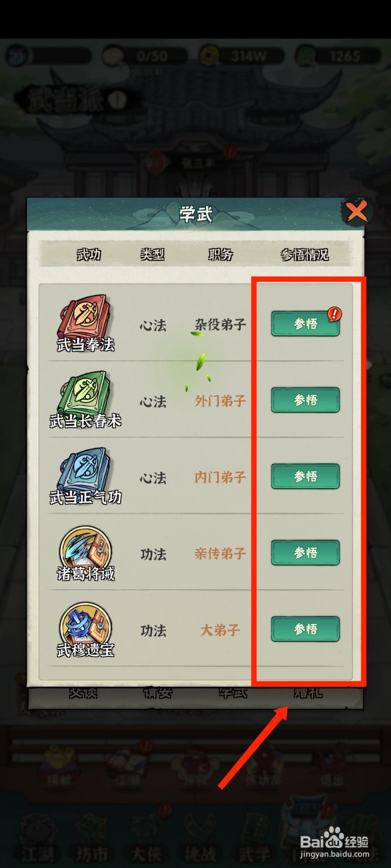Select the 类型 column header

[152, 254]
